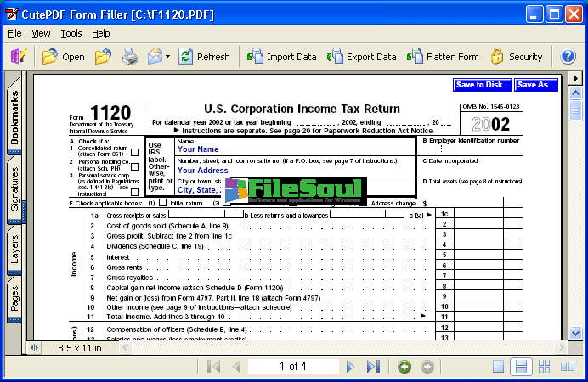This screenshot has height=382, width=588.
Task: Select continuous page layout icon
Action: coord(521,366)
